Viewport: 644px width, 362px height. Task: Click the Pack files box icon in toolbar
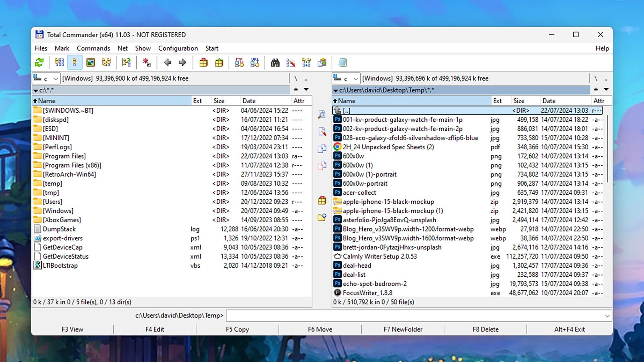pos(204,62)
